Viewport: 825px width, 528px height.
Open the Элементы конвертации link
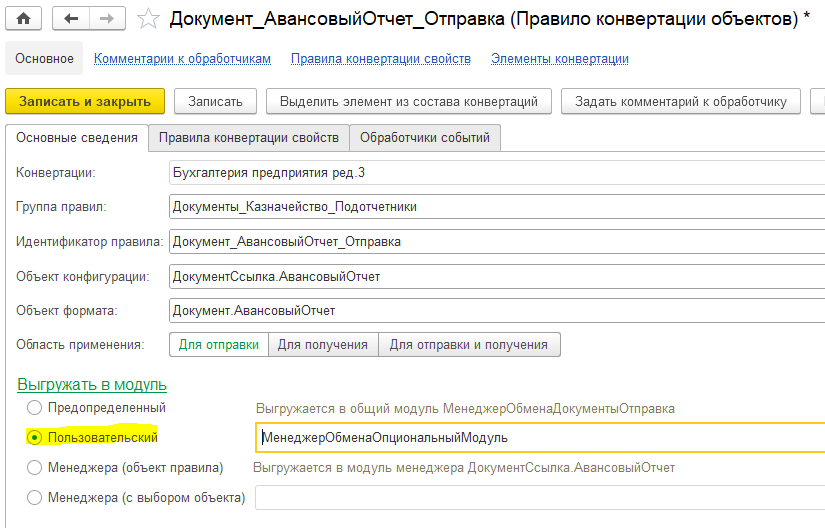(x=559, y=59)
